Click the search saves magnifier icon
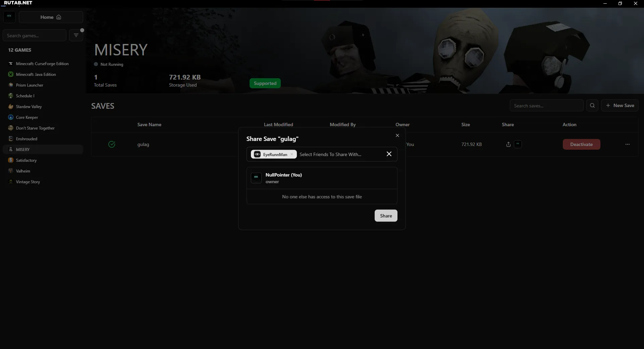The width and height of the screenshot is (644, 349). [592, 105]
